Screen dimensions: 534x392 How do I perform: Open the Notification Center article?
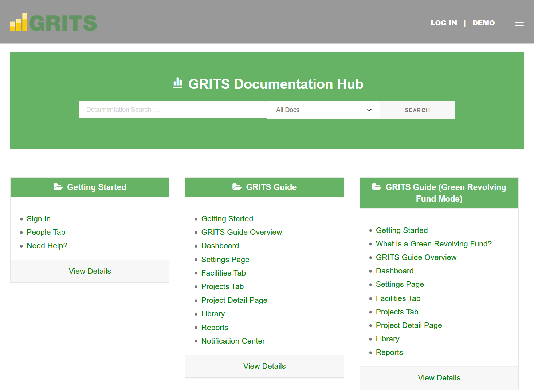(233, 341)
